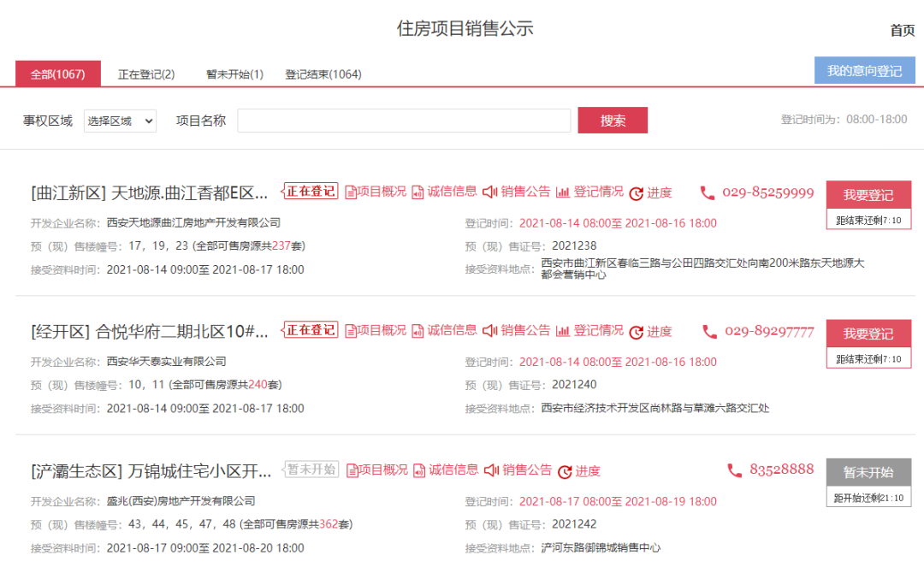Open 诚信信息 icon for 万锦城住宅小区
924x573 pixels.
(419, 470)
